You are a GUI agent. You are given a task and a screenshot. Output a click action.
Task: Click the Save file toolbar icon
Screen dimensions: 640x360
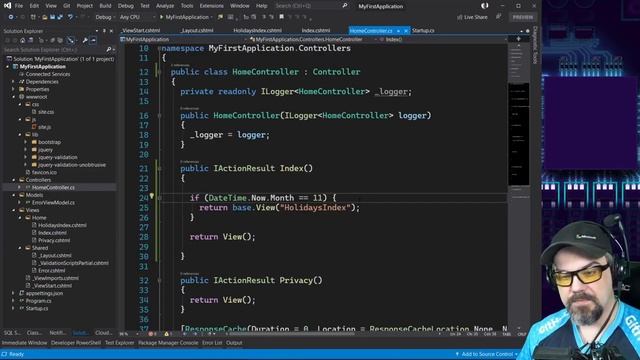pyautogui.click(x=52, y=17)
